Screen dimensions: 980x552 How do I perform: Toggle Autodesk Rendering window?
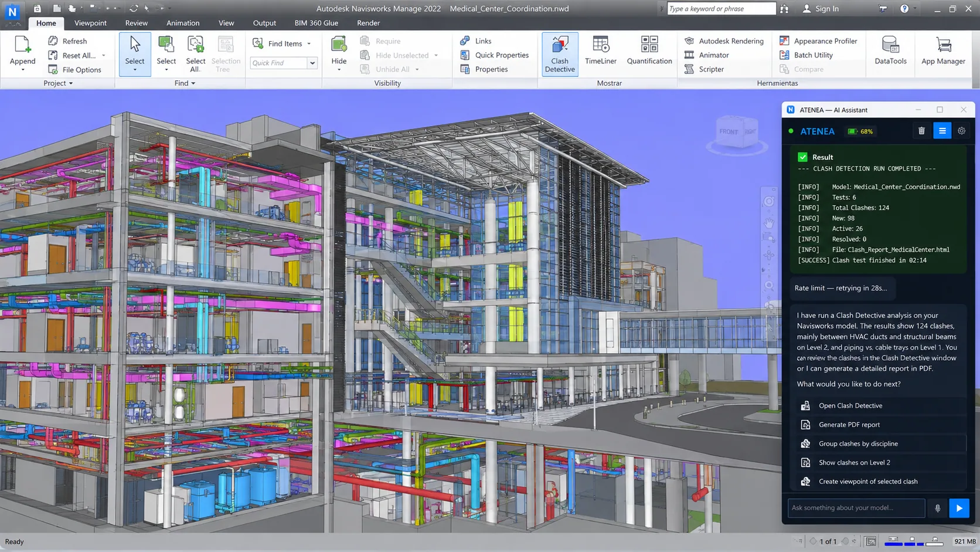coord(724,41)
